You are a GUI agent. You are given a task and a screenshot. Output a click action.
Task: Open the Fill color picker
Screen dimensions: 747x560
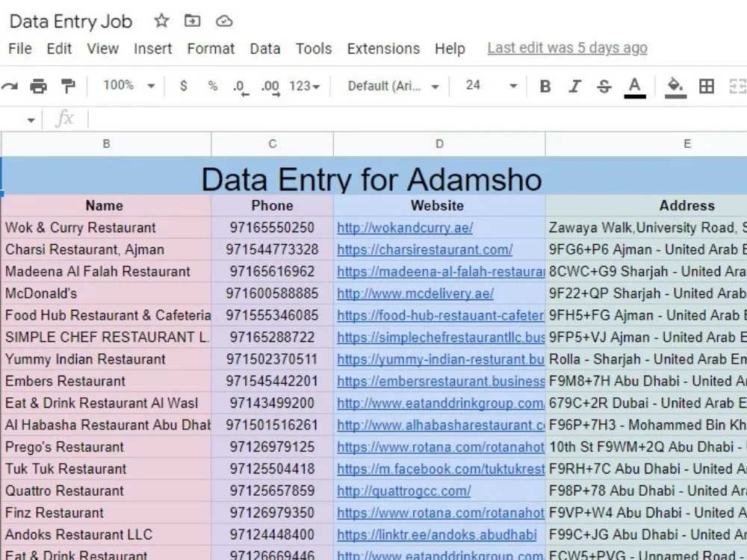tap(675, 87)
